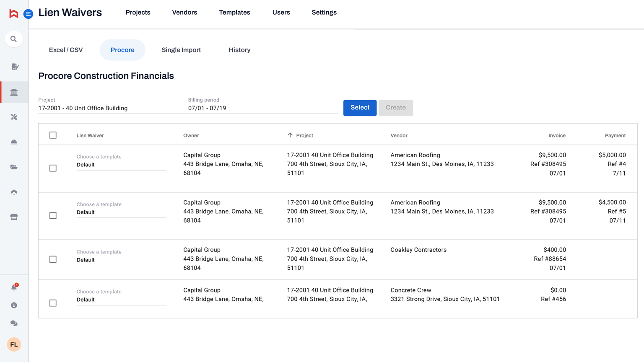This screenshot has width=644, height=362.
Task: Sort by the Payment column header
Action: [615, 135]
